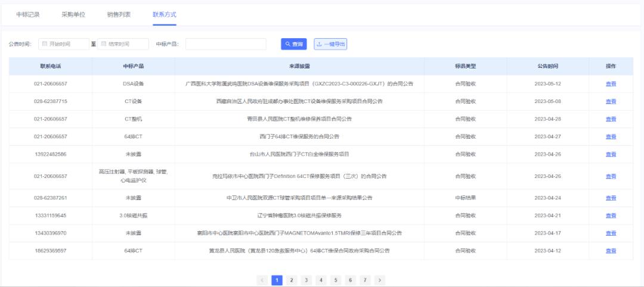Viewport: 644px width, 287px height.
Task: Click the CT整机 product cell
Action: tap(134, 119)
